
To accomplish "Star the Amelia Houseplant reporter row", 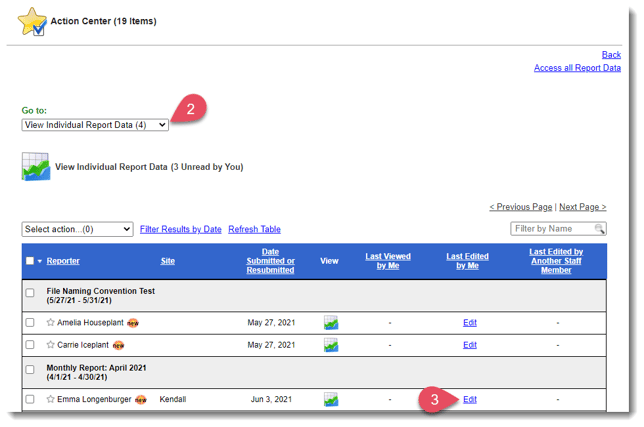I will 51,323.
